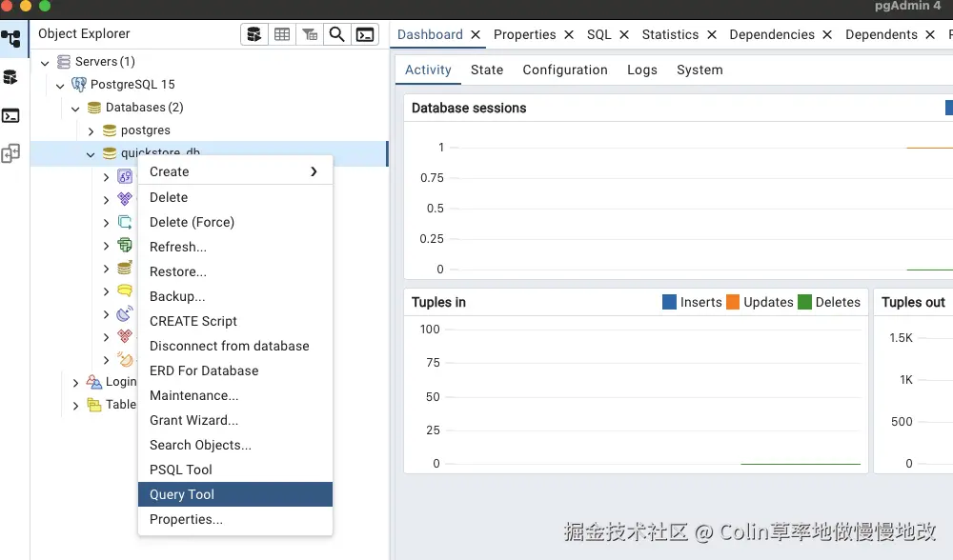This screenshot has height=560, width=953.
Task: Collapse the Servers tree node
Action: (x=45, y=62)
